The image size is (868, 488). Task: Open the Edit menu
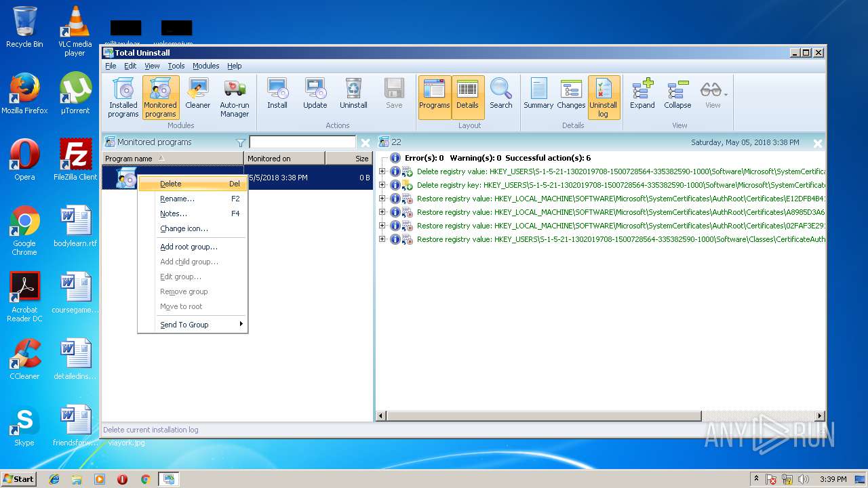[130, 66]
